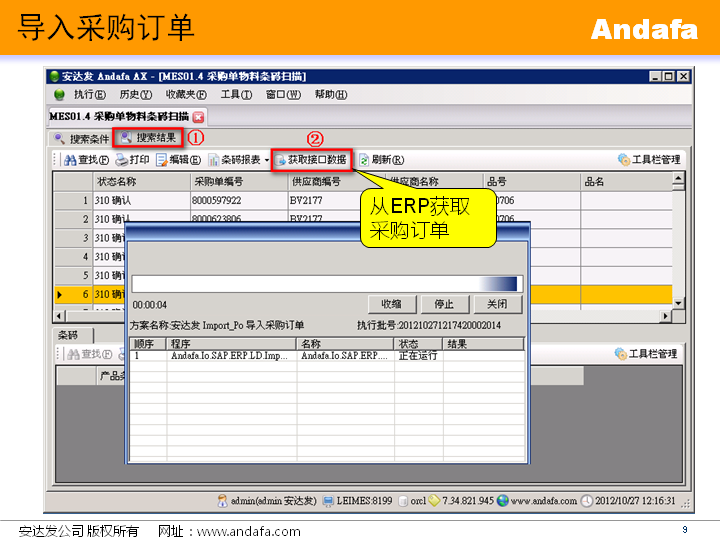Open 工具栏管理 in the top toolbar
This screenshot has width=720, height=540.
[623, 160]
